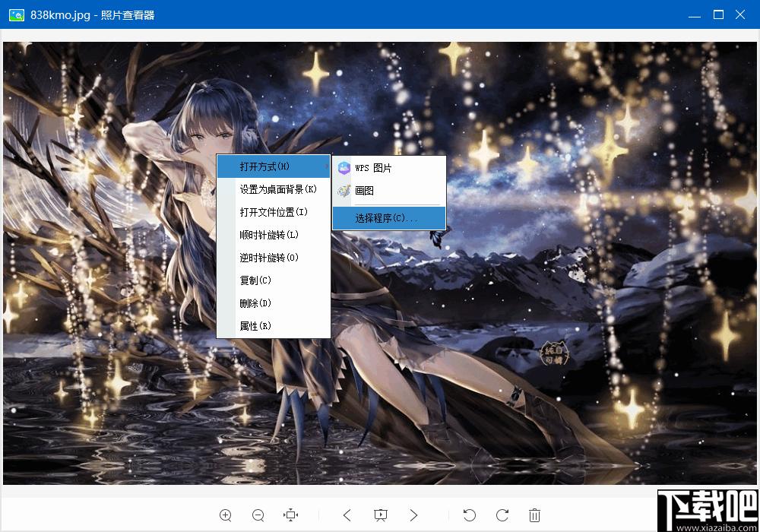Minimize the photo viewer window
Image resolution: width=760 pixels, height=532 pixels.
[695, 15]
